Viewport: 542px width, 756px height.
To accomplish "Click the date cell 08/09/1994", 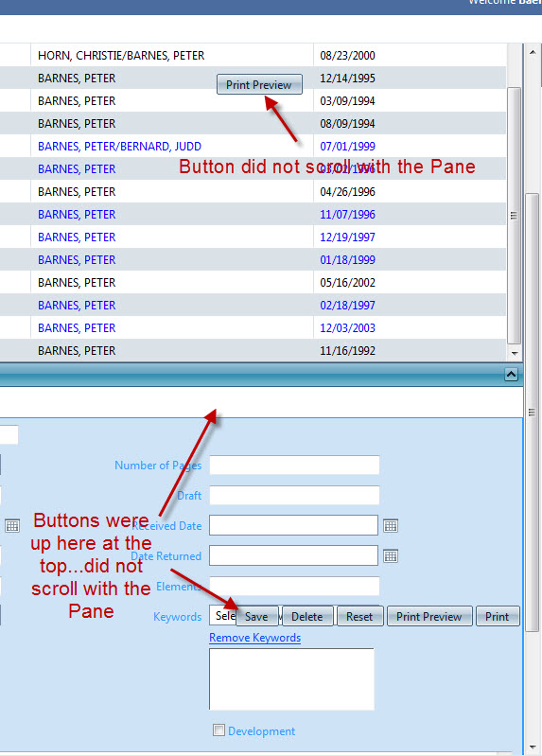I will coord(348,123).
